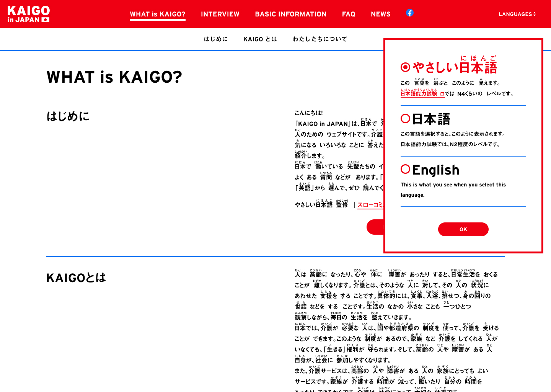The image size is (551, 392).
Task: Jump to はじめに sub-navigation tab
Action: pyautogui.click(x=216, y=39)
